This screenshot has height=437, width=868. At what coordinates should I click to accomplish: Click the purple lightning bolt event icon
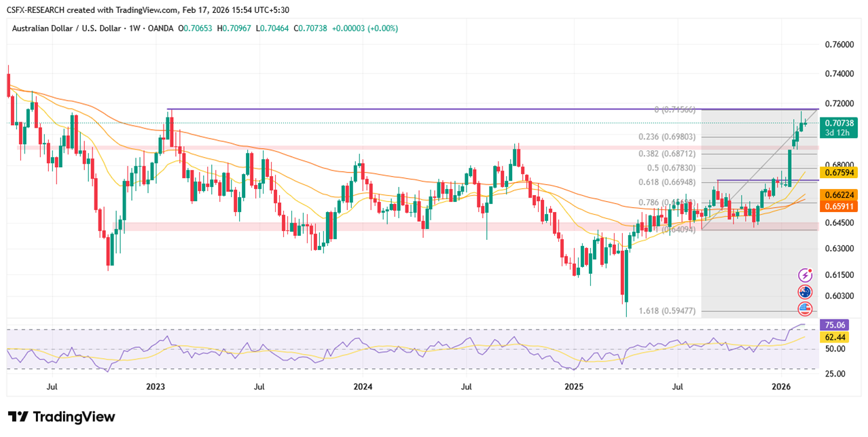[805, 275]
